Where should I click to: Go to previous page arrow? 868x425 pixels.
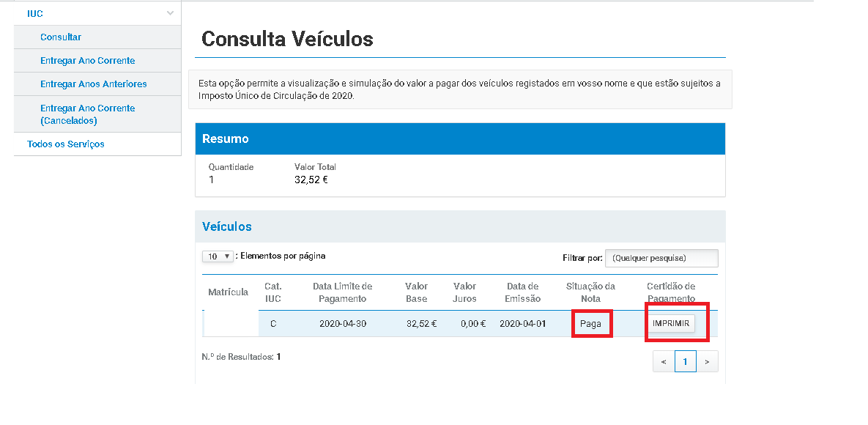pos(664,361)
